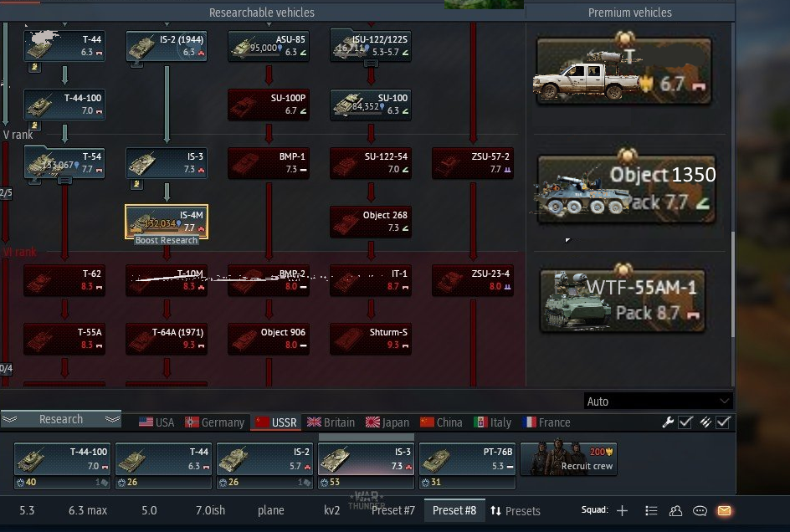Image resolution: width=790 pixels, height=532 pixels.
Task: Open the Research panel toggle
Action: tap(60, 419)
